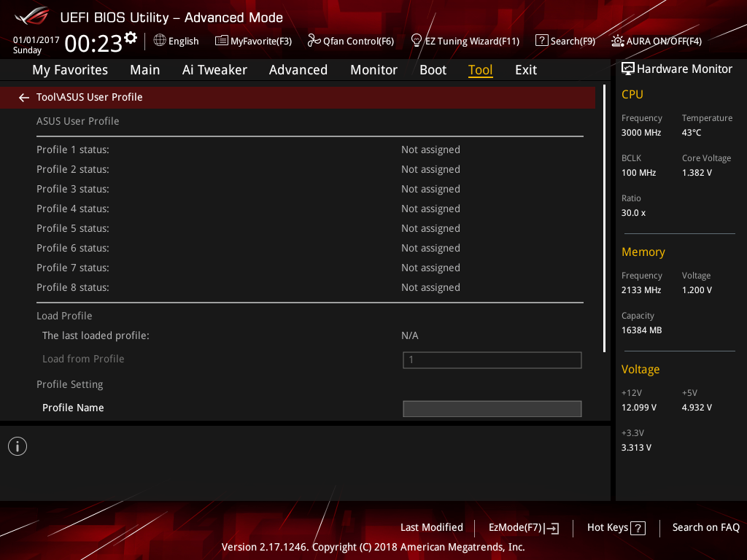Click the Load from Profile label

tap(83, 359)
